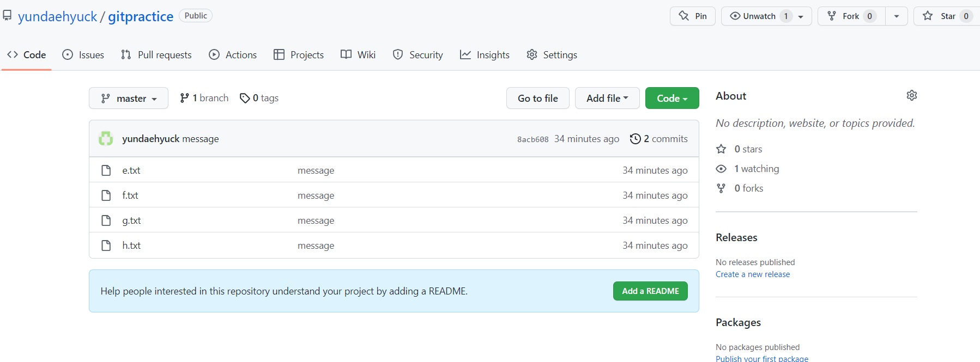The image size is (980, 362).
Task: Open the repository Settings tab
Action: [552, 54]
